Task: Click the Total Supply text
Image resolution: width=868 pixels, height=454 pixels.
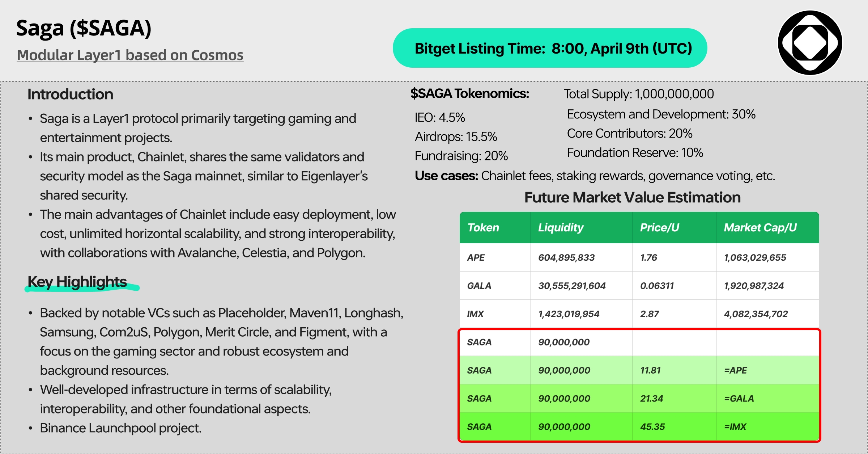Action: pos(639,94)
